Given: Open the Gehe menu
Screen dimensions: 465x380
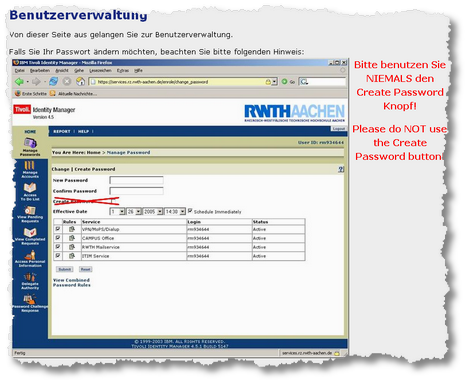Looking at the screenshot, I should 79,70.
